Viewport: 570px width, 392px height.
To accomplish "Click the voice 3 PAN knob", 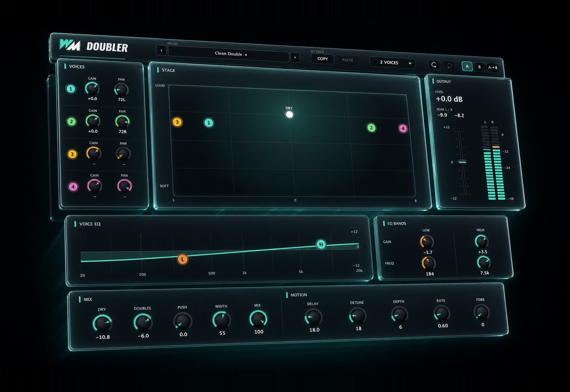I will point(123,154).
